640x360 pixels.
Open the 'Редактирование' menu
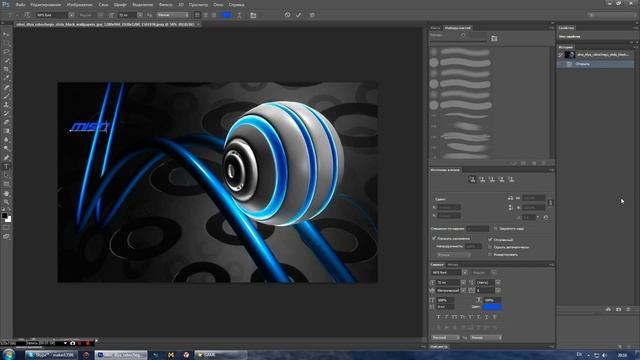[x=46, y=4]
